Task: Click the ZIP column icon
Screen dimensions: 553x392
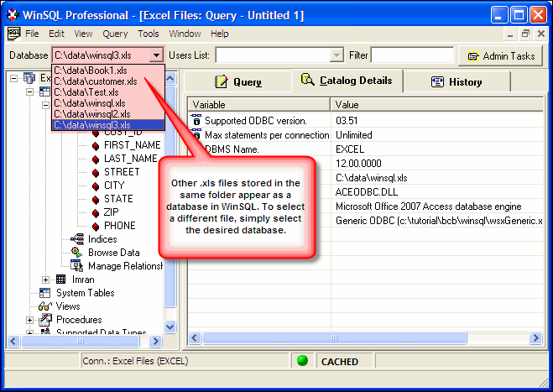Action: click(95, 212)
